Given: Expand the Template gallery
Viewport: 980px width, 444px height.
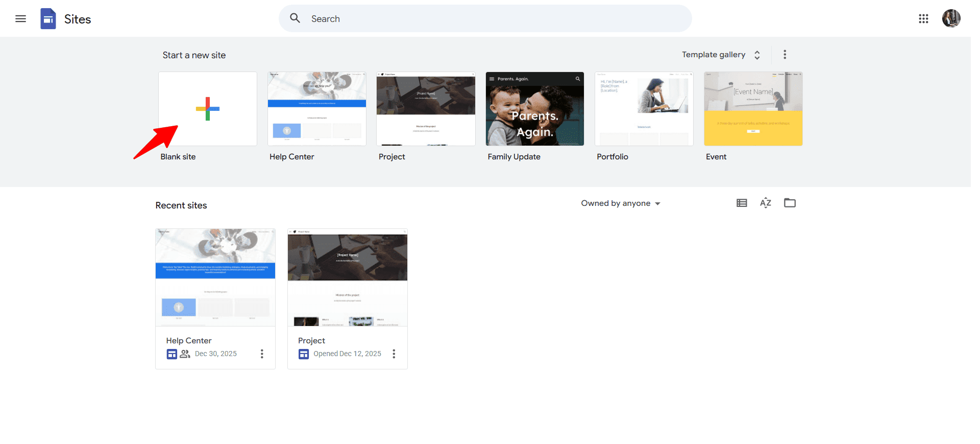Looking at the screenshot, I should click(x=721, y=55).
